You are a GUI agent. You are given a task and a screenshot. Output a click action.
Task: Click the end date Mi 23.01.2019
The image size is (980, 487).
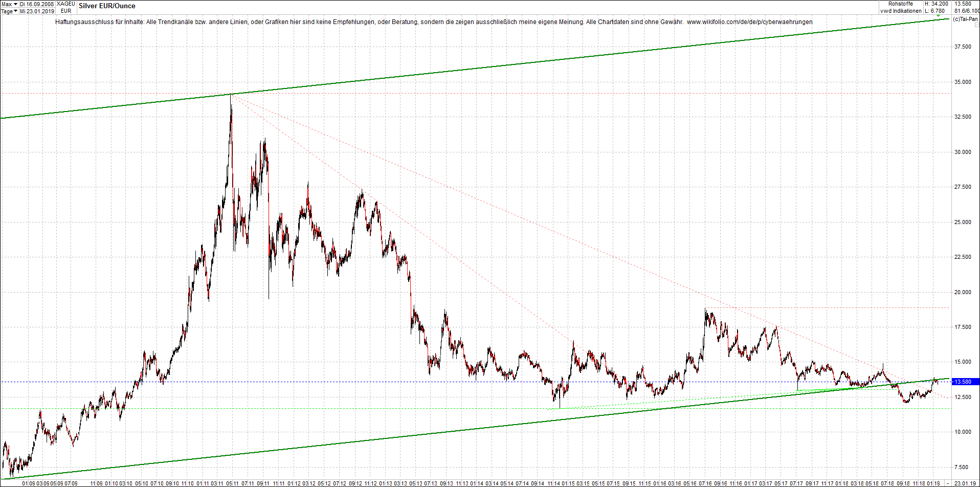click(37, 11)
